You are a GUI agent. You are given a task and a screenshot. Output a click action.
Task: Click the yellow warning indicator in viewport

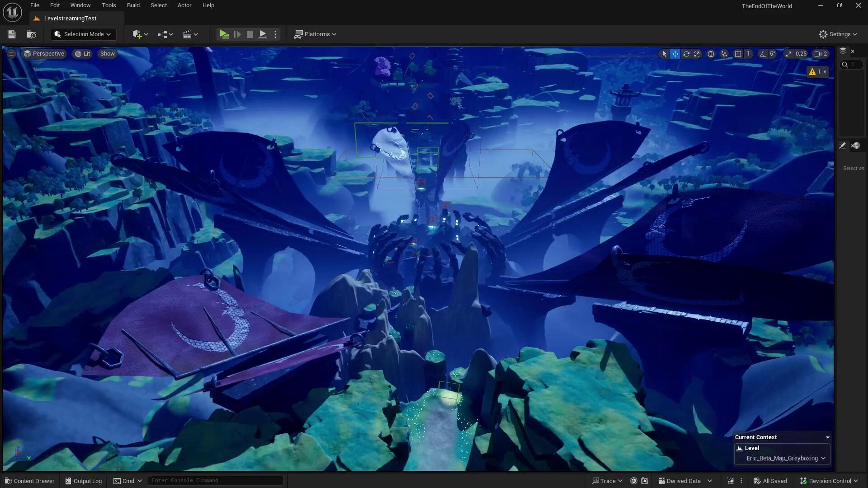click(x=817, y=72)
